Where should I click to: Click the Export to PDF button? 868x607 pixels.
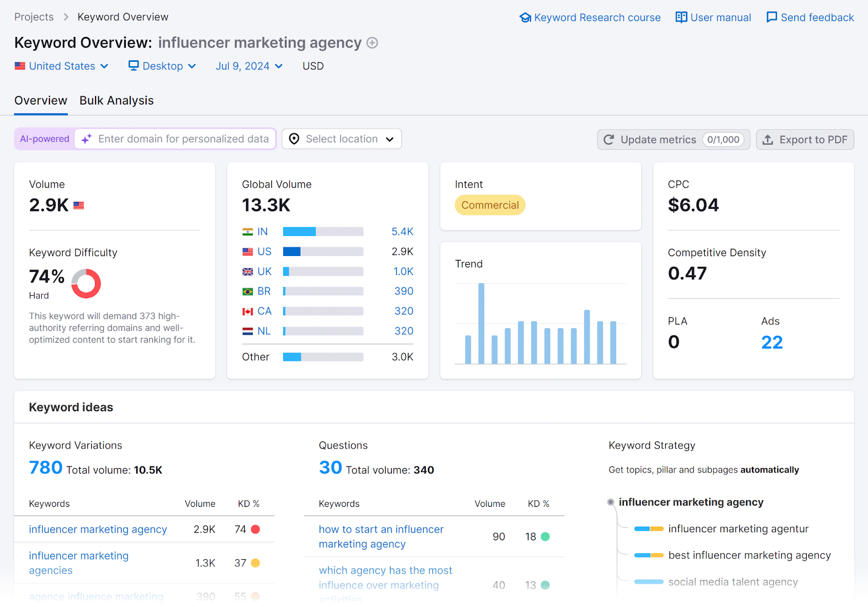(x=805, y=139)
